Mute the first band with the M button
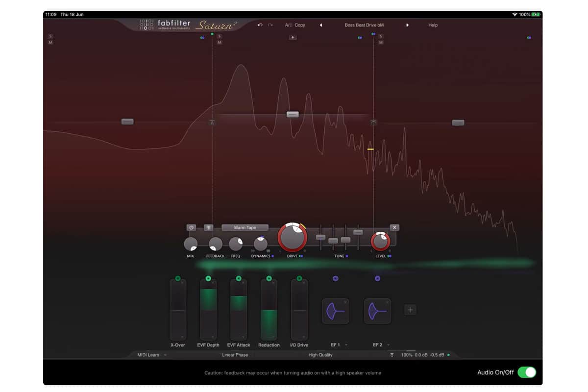This screenshot has height=392, width=588. pyautogui.click(x=50, y=43)
